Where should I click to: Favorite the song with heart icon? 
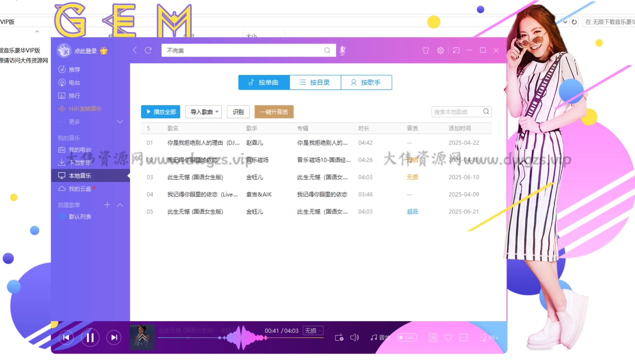coord(448,338)
